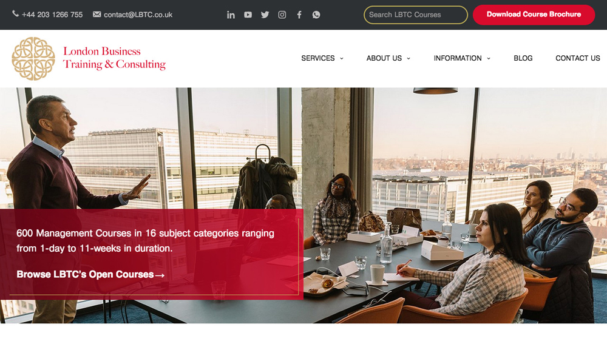Image resolution: width=607 pixels, height=364 pixels.
Task: Open the Instagram icon link
Action: [x=282, y=15]
